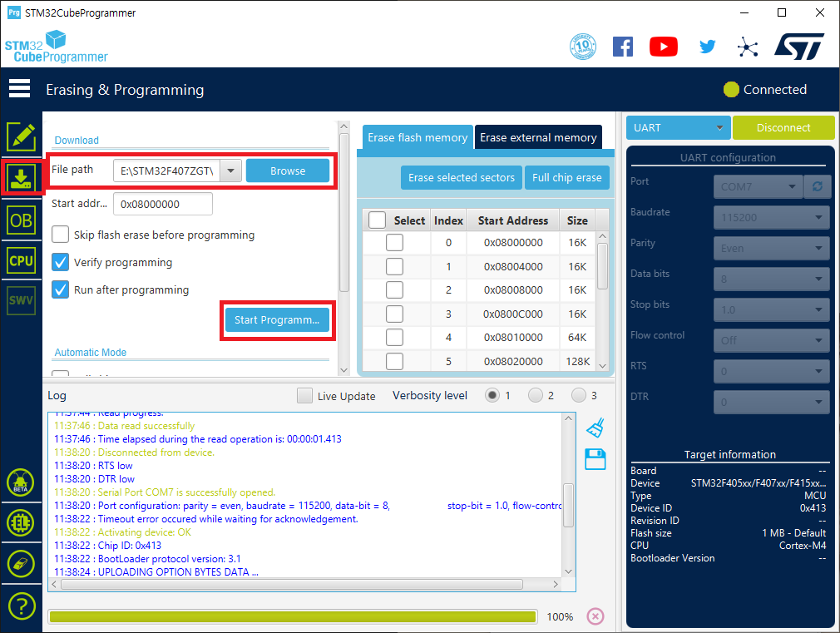Open the eraser external loader icon
The height and width of the screenshot is (633, 840).
point(21,564)
